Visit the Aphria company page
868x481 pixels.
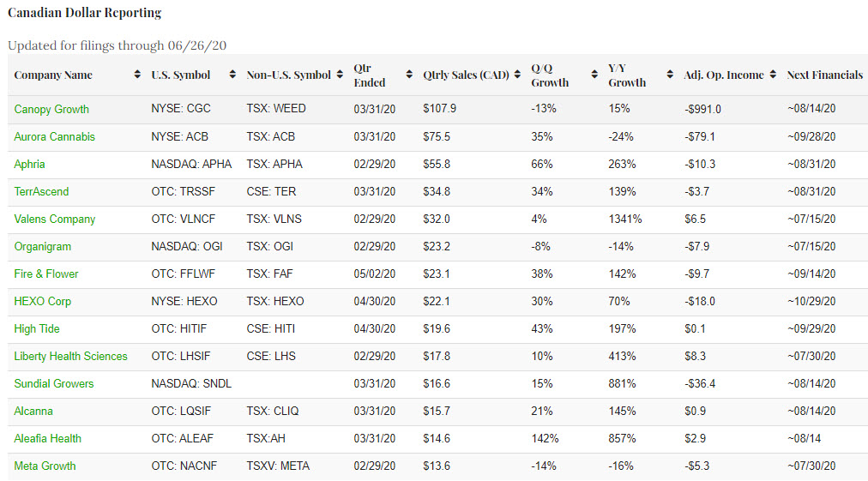[x=29, y=164]
